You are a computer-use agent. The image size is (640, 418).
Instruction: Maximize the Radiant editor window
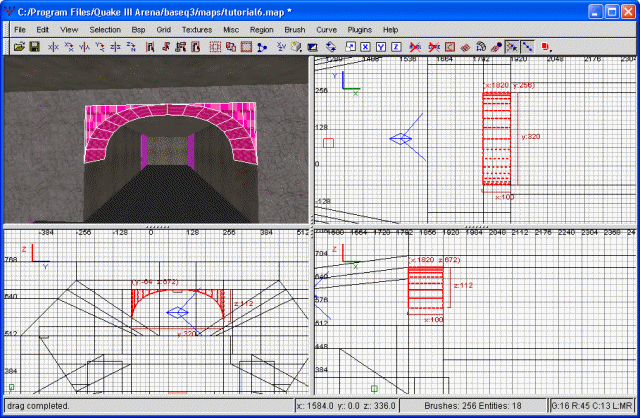click(612, 11)
